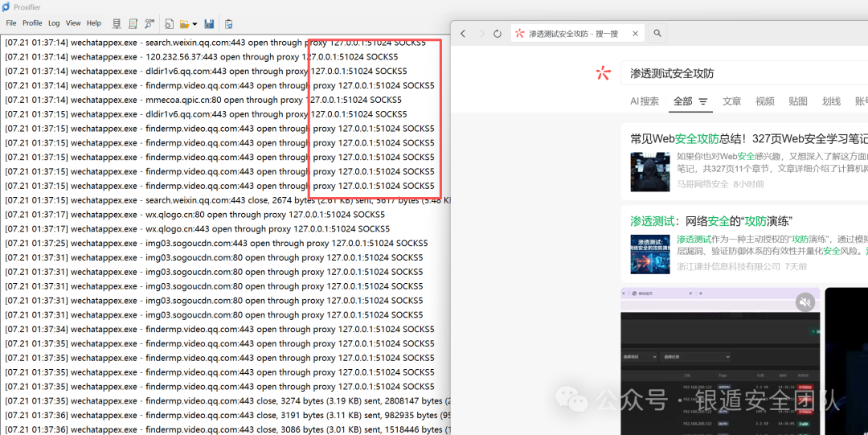Open the 渗透测试：网络安全的"攻防演练" article
Viewport: 868px width, 435px height.
point(711,221)
